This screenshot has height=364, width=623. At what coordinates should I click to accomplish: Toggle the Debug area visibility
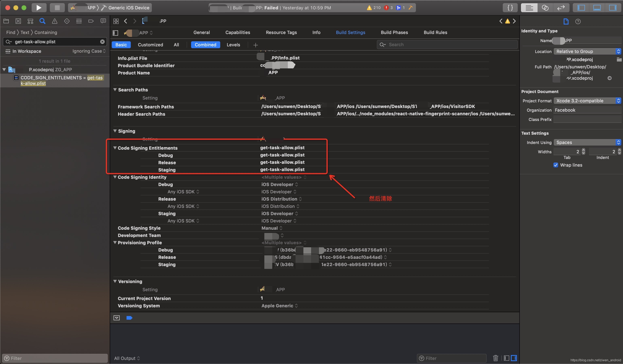click(x=597, y=8)
